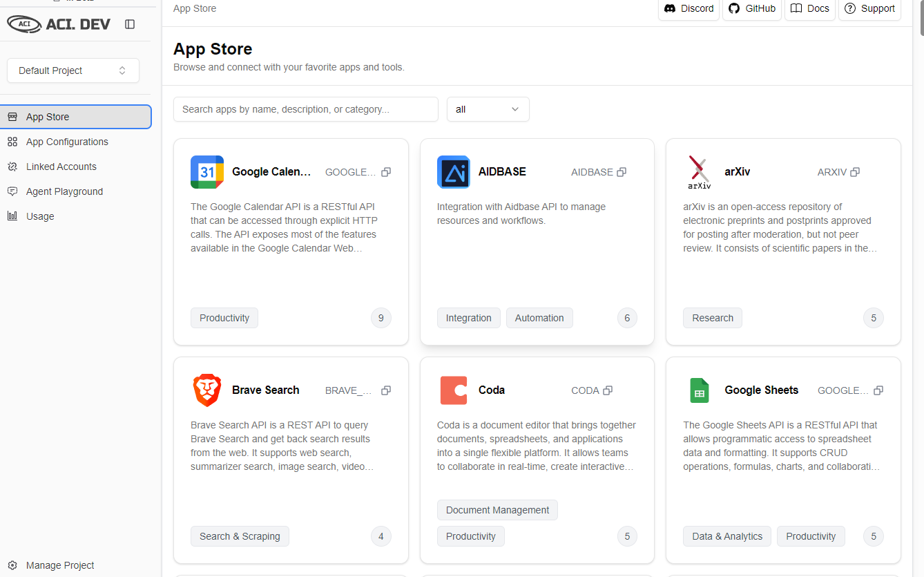Open the Support link
Viewport: 924px width, 577px height.
pyautogui.click(x=869, y=9)
